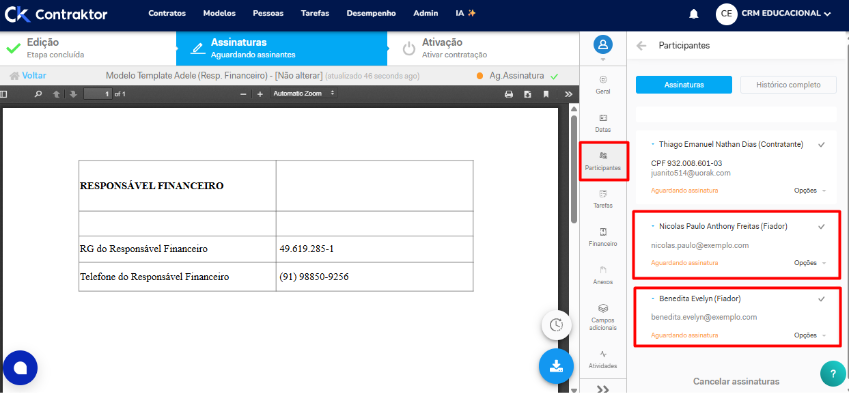Screen dimensions: 849x393
Task: Click the RG value 49.619.285-1
Action: 306,249
